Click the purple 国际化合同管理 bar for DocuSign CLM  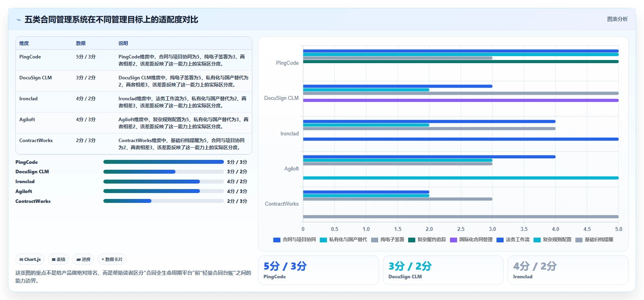coord(461,100)
